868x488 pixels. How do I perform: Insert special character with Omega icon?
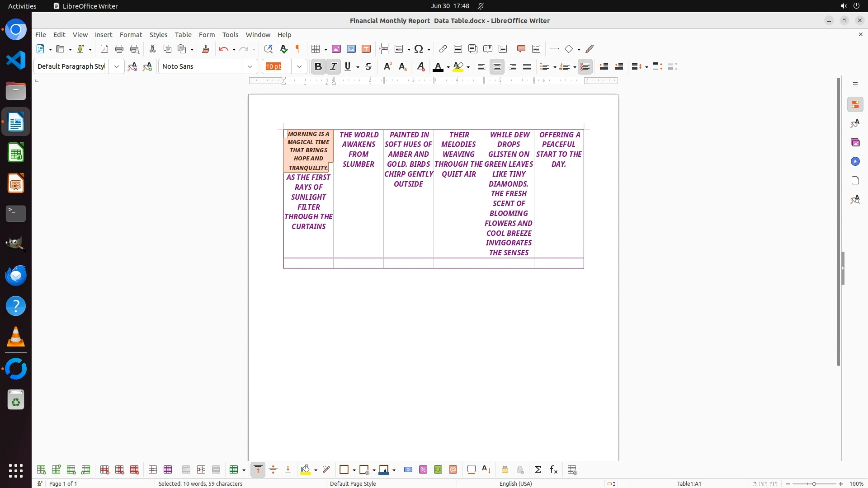419,49
